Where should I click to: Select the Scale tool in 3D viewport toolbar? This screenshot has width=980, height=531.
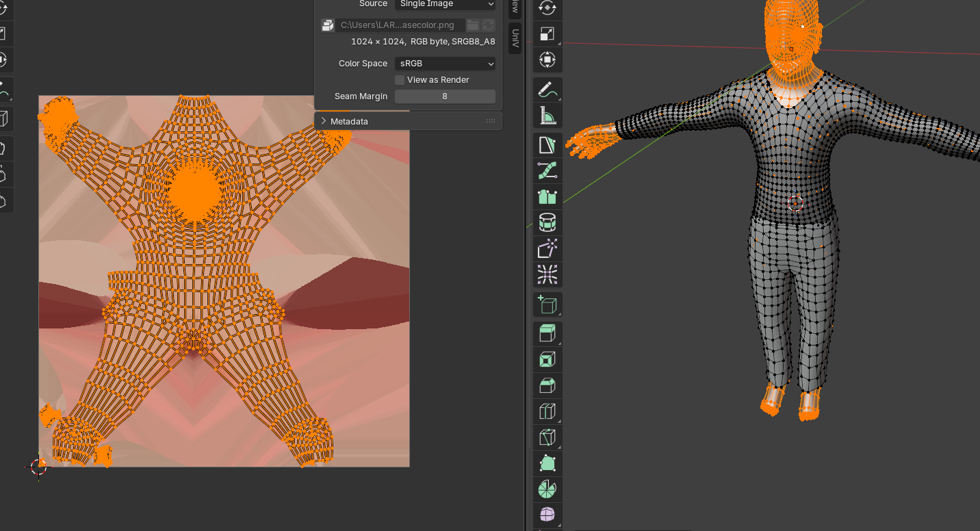click(x=547, y=34)
